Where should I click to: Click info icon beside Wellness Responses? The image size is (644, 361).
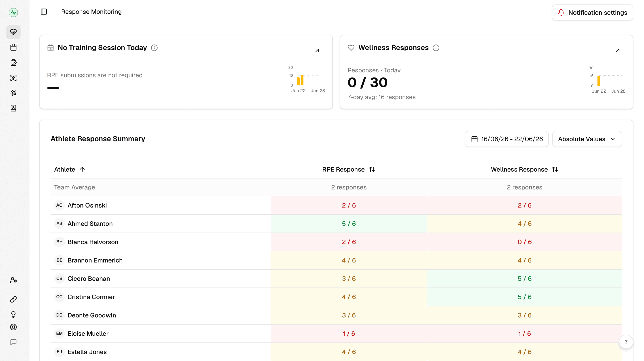pos(436,48)
